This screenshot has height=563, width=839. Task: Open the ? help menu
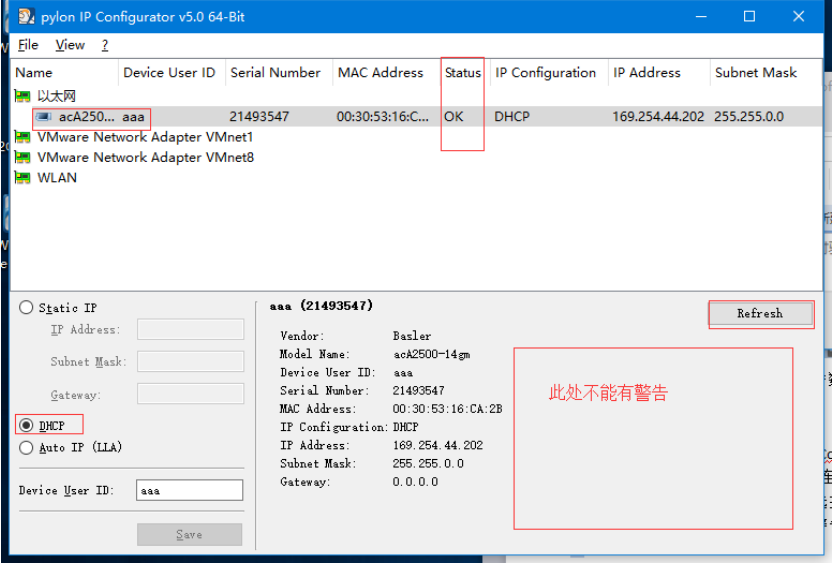[105, 45]
